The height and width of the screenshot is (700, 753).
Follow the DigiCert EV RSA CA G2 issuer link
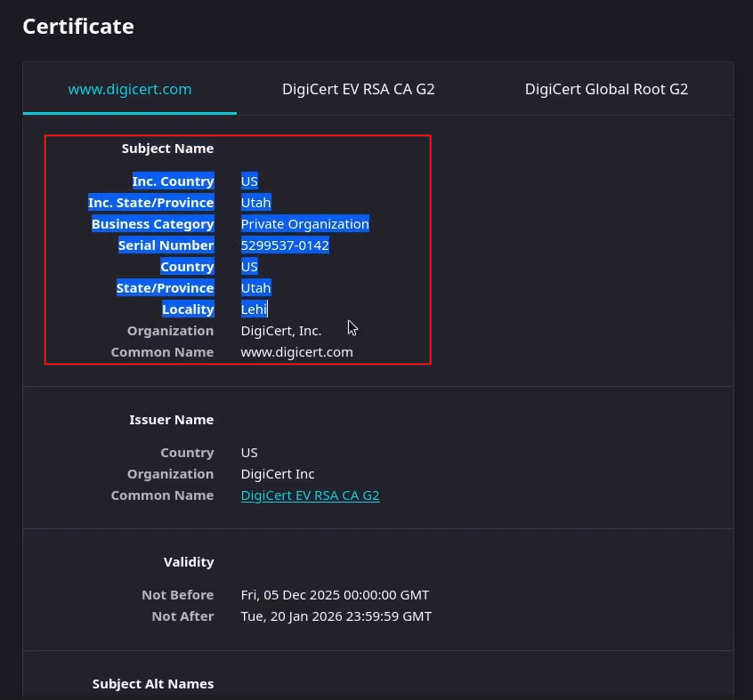click(x=311, y=495)
